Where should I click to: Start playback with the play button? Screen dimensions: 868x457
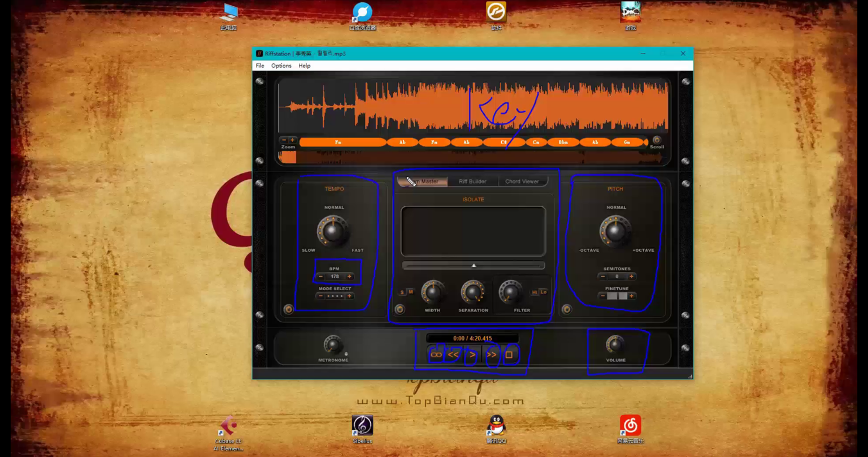coord(472,355)
